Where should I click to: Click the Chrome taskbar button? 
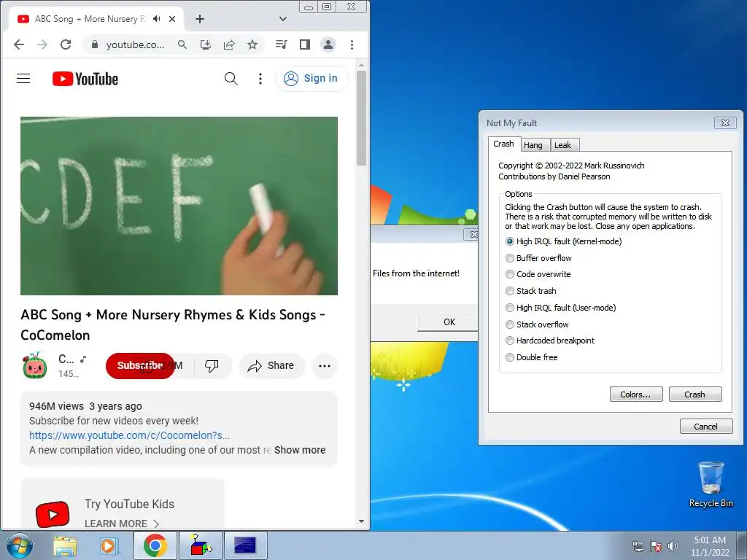pyautogui.click(x=155, y=545)
